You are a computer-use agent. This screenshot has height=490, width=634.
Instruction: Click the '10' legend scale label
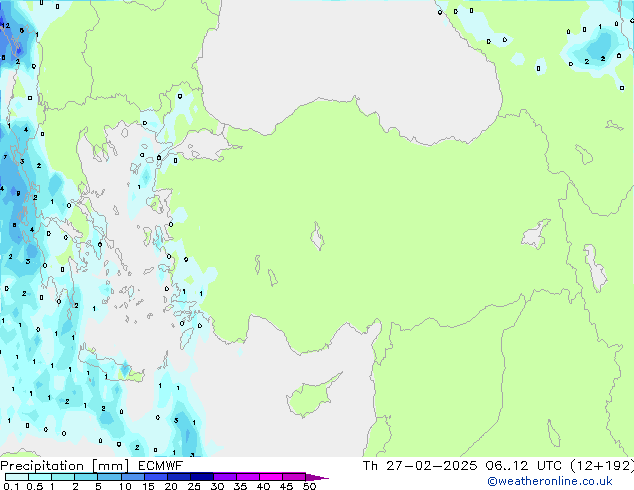125,486
